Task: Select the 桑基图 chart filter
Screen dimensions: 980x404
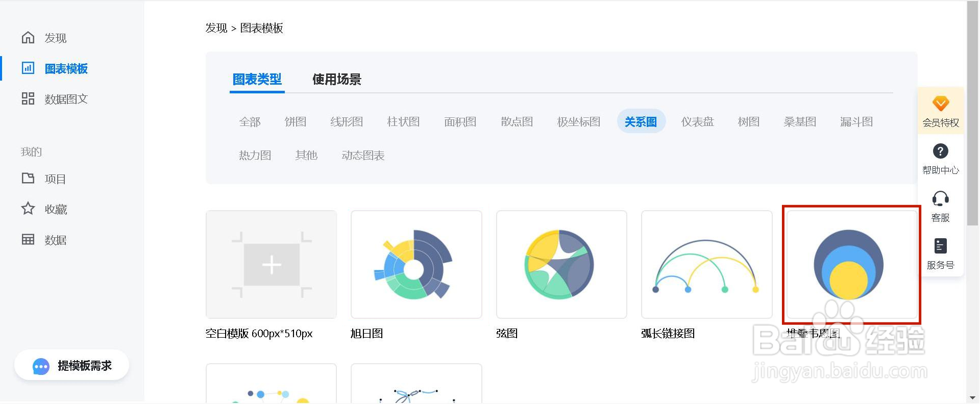Action: coord(800,121)
